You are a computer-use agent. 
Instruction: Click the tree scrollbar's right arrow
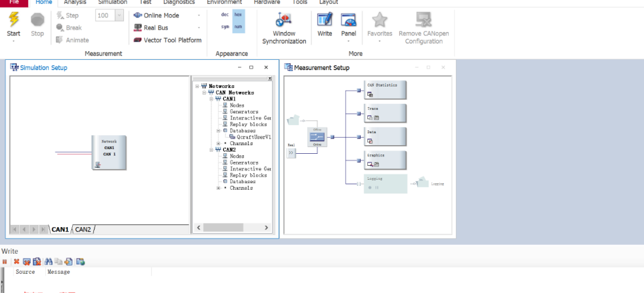(x=266, y=227)
